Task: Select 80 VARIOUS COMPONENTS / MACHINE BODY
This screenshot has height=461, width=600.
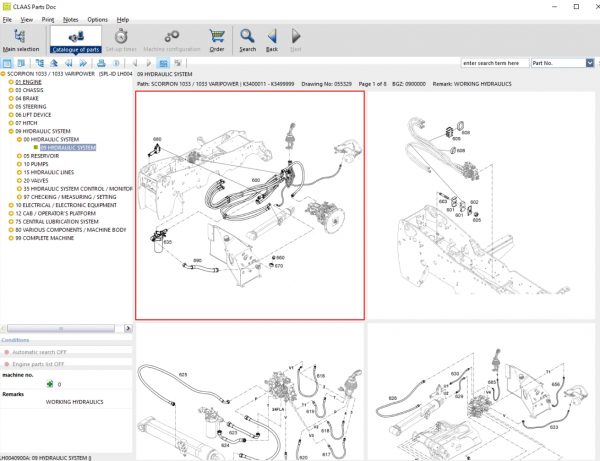Action: [70, 230]
